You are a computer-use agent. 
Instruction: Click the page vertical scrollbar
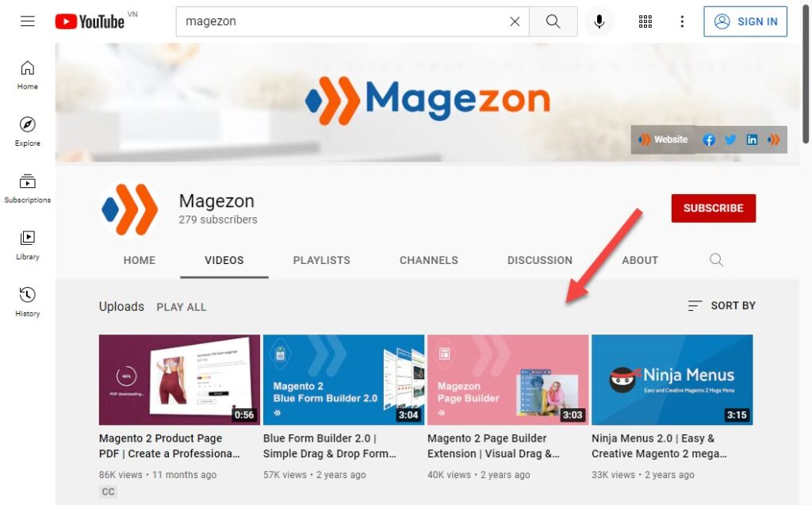[806, 72]
